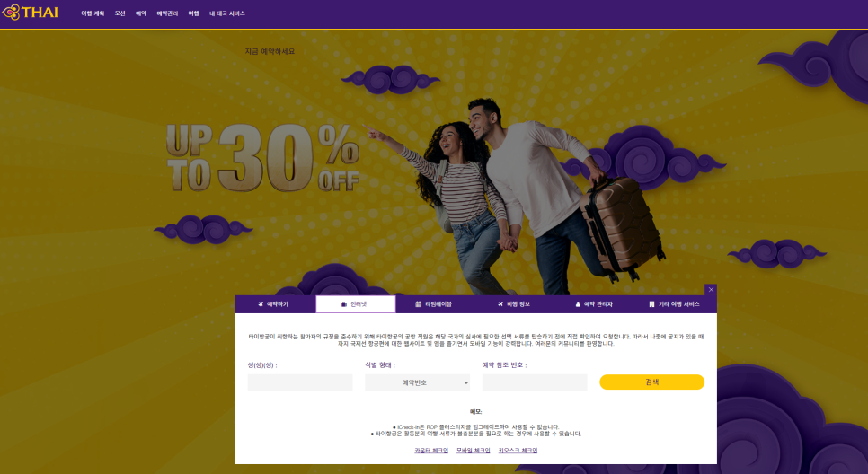868x474 pixels.
Task: Click the yellow 검색 button
Action: pyautogui.click(x=651, y=382)
